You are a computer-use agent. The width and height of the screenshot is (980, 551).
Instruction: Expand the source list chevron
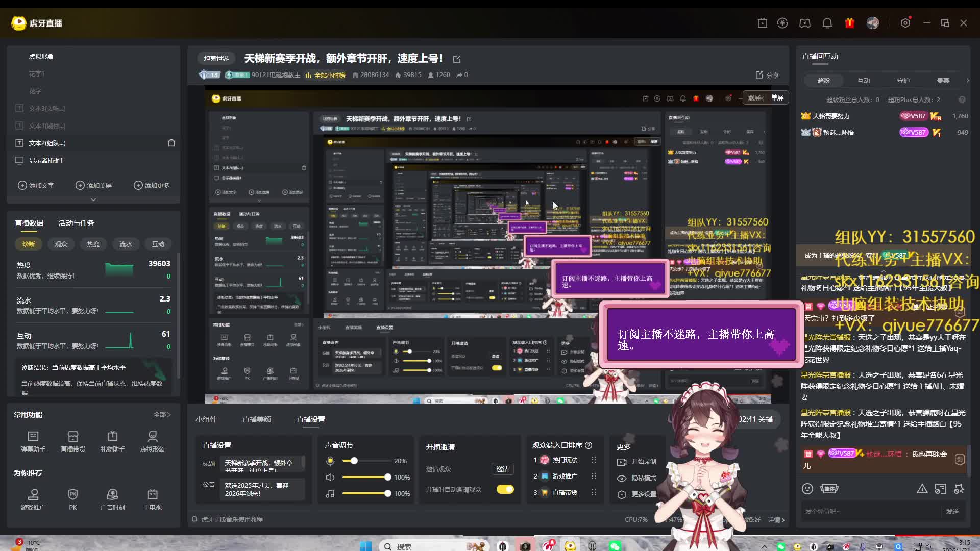(93, 199)
